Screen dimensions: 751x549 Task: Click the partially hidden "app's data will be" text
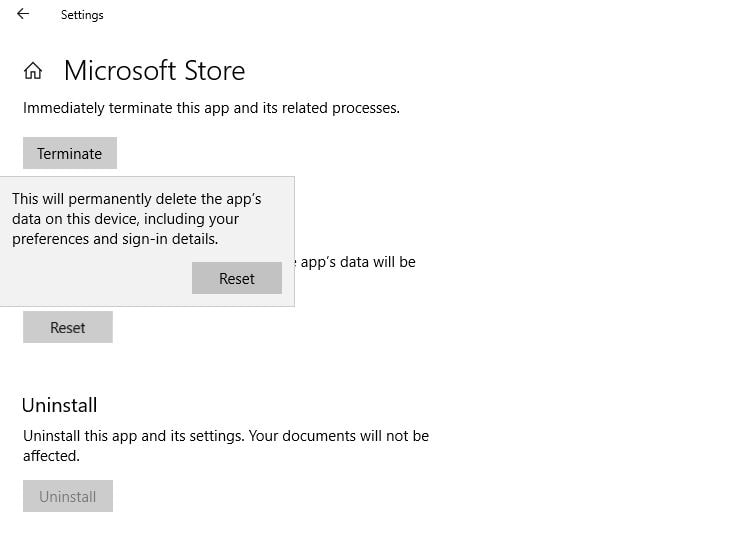[x=357, y=262]
